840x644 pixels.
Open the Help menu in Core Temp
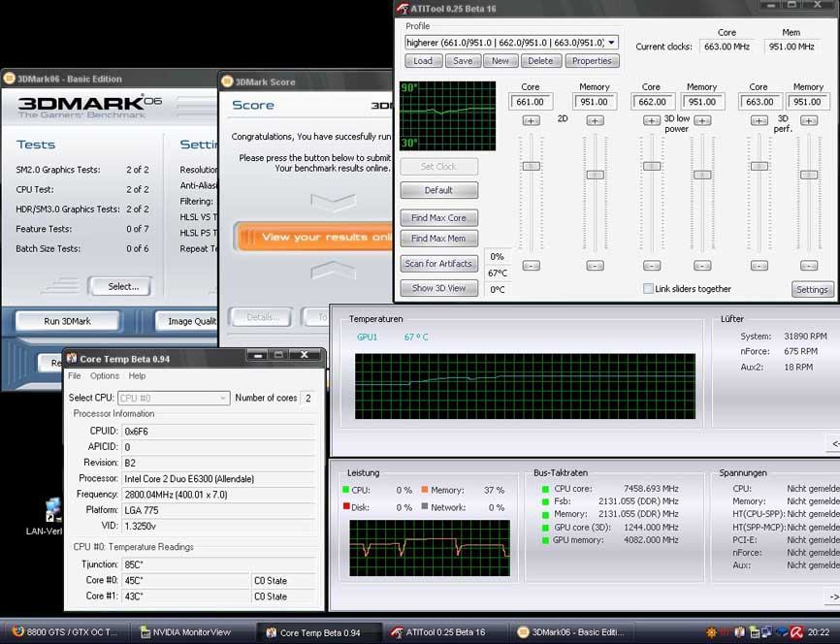[137, 375]
